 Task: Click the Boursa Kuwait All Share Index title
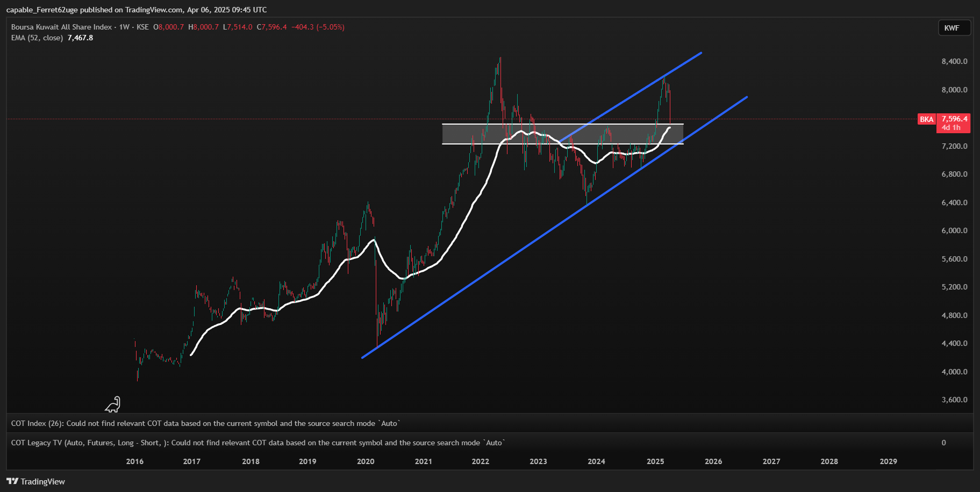tap(61, 27)
